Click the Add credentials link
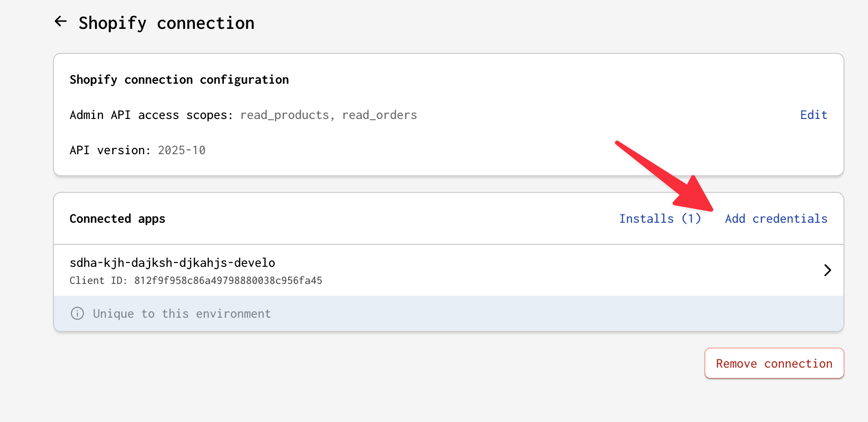 [x=776, y=219]
